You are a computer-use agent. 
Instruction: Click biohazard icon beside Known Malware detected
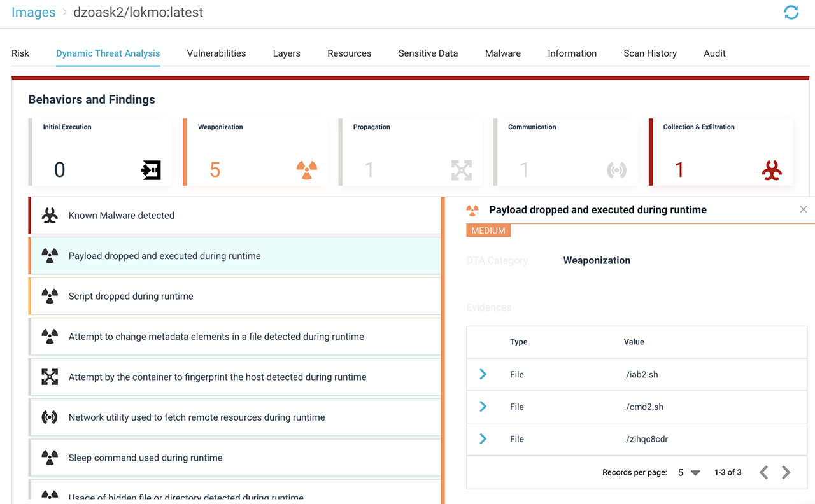[x=50, y=216]
